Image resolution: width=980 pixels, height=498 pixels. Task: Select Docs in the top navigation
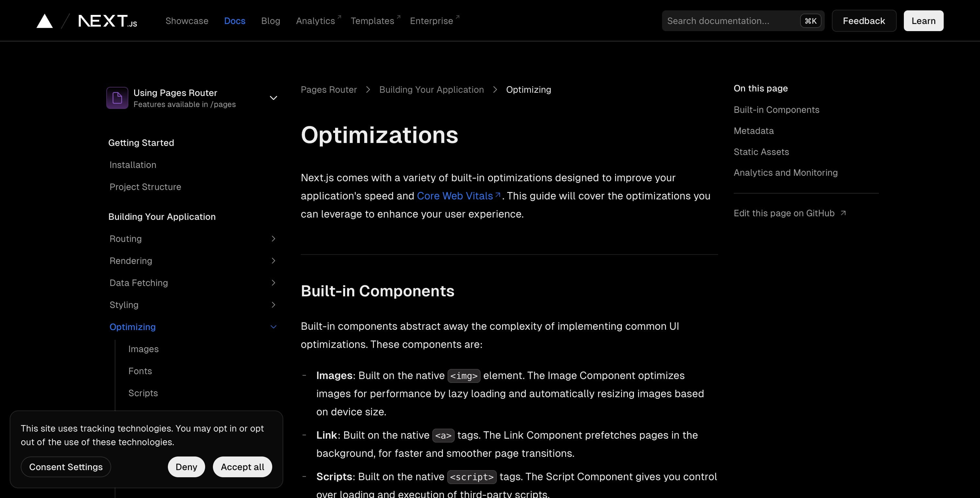click(x=234, y=20)
